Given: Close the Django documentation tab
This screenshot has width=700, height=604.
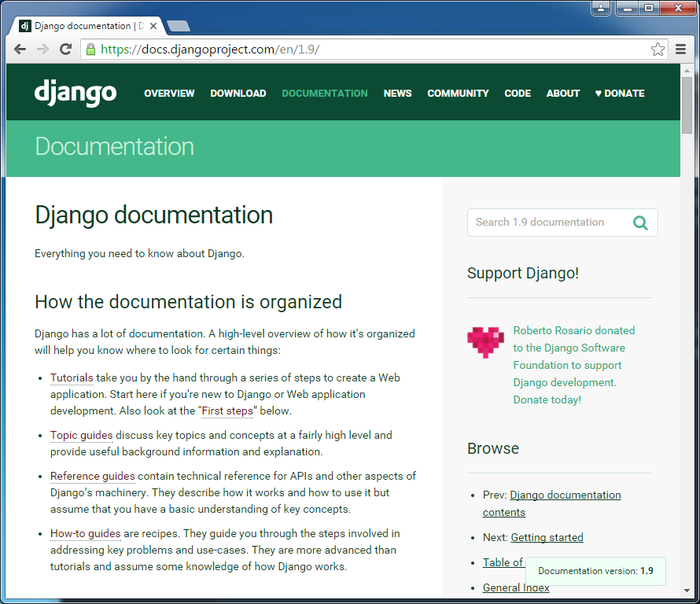Looking at the screenshot, I should pos(153,26).
